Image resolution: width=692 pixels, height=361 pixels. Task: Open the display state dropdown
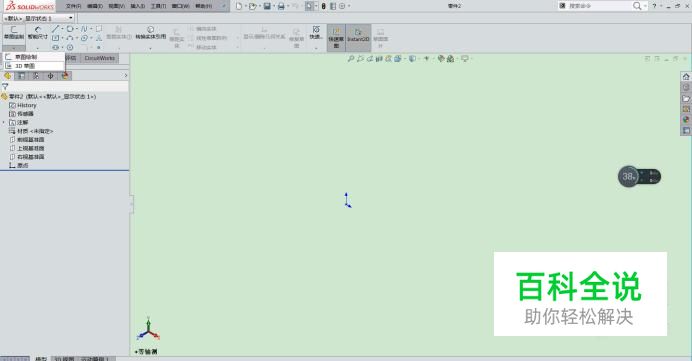[39, 18]
